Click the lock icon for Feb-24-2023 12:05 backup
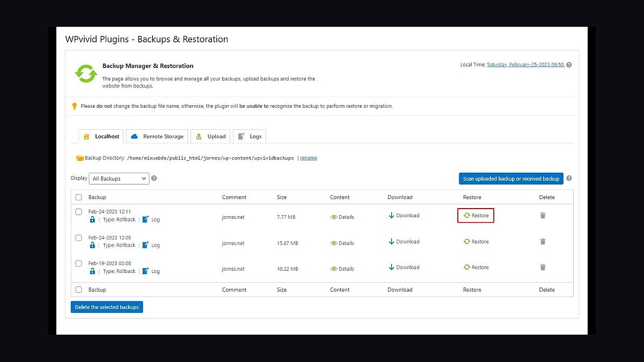Image resolution: width=644 pixels, height=362 pixels. click(x=92, y=245)
